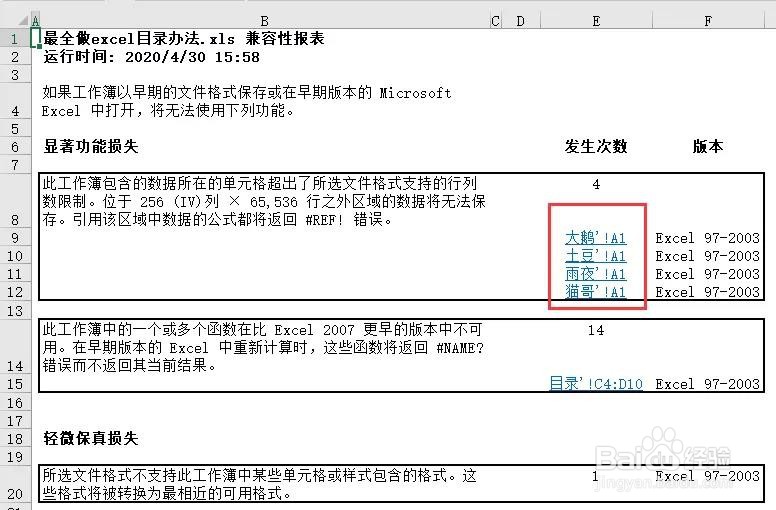Open the 大鹅'!A1 hyperlink
This screenshot has height=510, width=776.
[x=596, y=238]
